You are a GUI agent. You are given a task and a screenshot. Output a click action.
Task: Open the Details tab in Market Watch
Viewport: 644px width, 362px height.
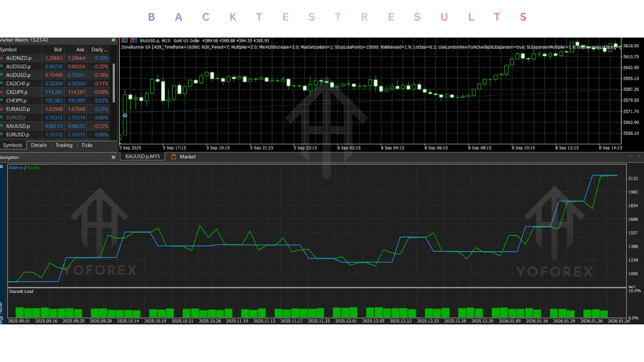pyautogui.click(x=39, y=145)
